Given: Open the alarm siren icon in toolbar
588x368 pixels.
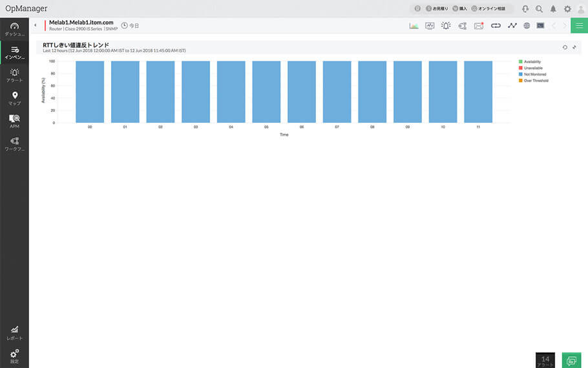Looking at the screenshot, I should [x=446, y=26].
